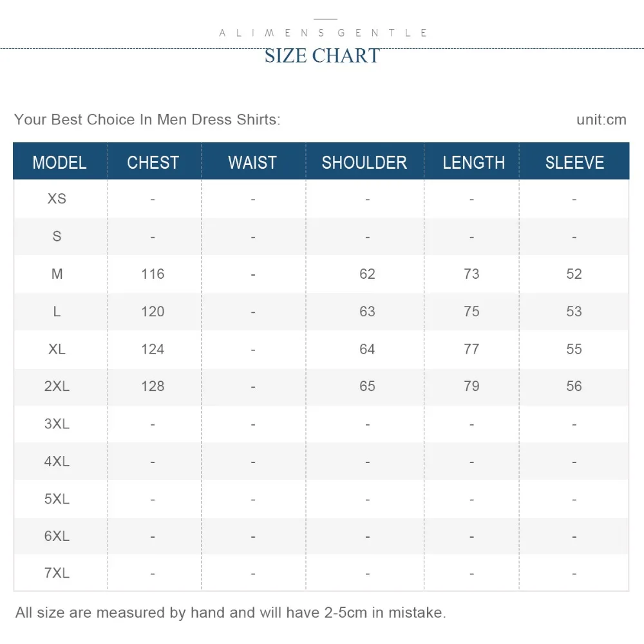Select shoulder value 63 for L
Screen dimensions: 644x644
367,311
